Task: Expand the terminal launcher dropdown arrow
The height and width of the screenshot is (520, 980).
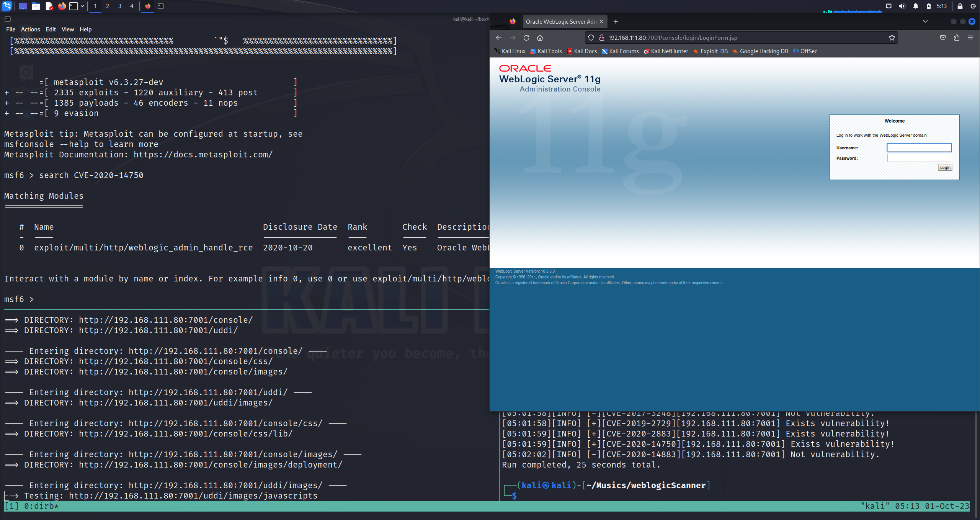Action: click(82, 6)
